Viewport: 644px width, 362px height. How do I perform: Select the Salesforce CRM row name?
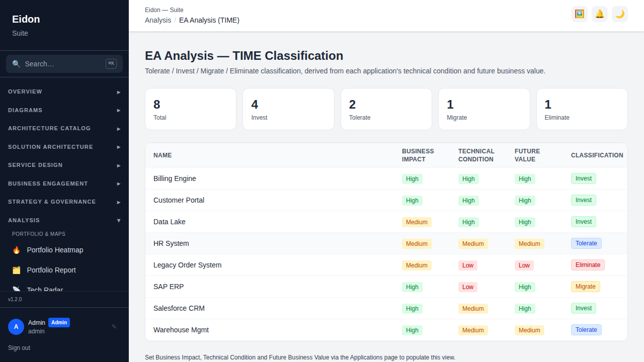[179, 308]
